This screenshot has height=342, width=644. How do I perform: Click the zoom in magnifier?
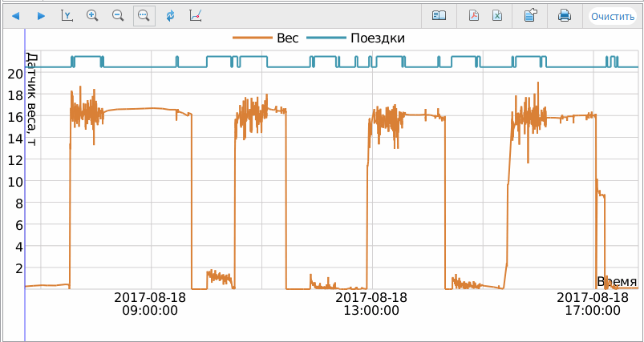pyautogui.click(x=92, y=15)
